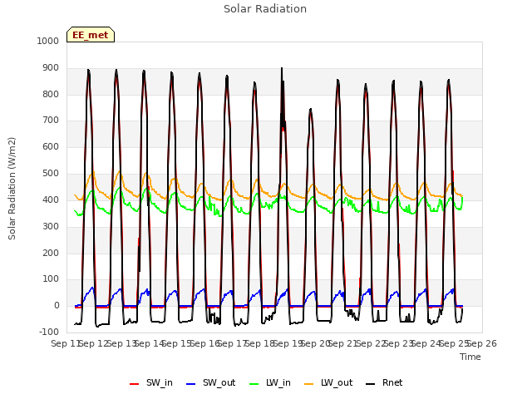The image size is (532, 399).
Task: Click the 200 y-axis tick label
Action: click(51, 253)
